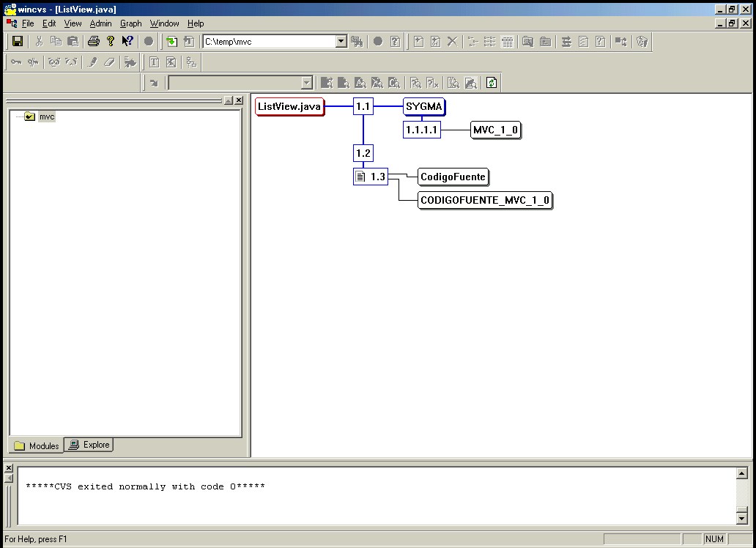Open the C:\temp\mvc path dropdown

[341, 42]
